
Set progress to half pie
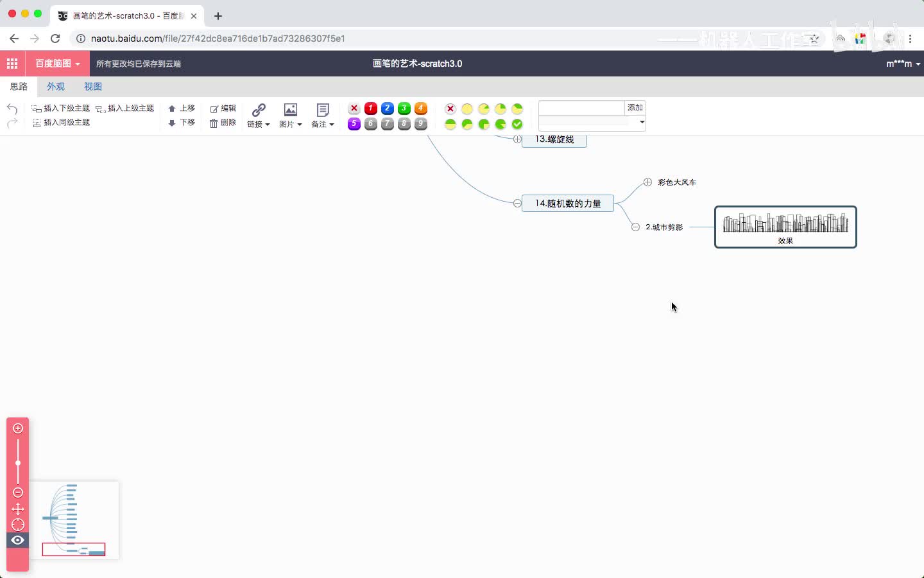[450, 124]
